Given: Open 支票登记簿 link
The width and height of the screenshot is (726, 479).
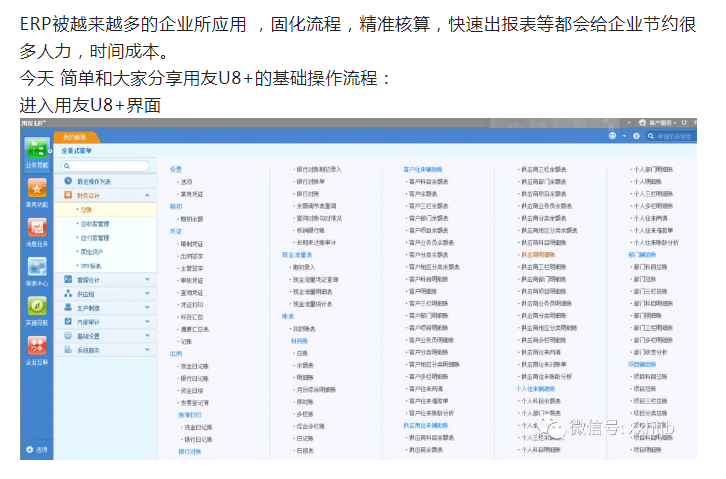Looking at the screenshot, I should pyautogui.click(x=194, y=403).
